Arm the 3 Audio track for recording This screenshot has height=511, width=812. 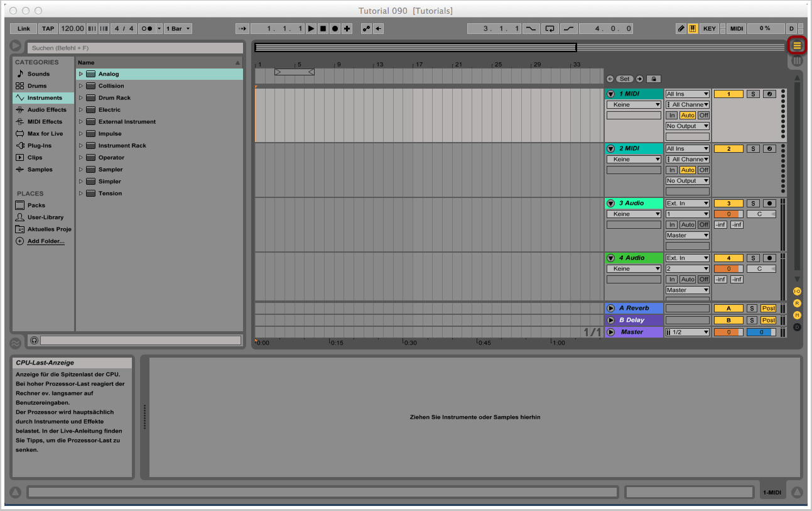[x=769, y=204]
